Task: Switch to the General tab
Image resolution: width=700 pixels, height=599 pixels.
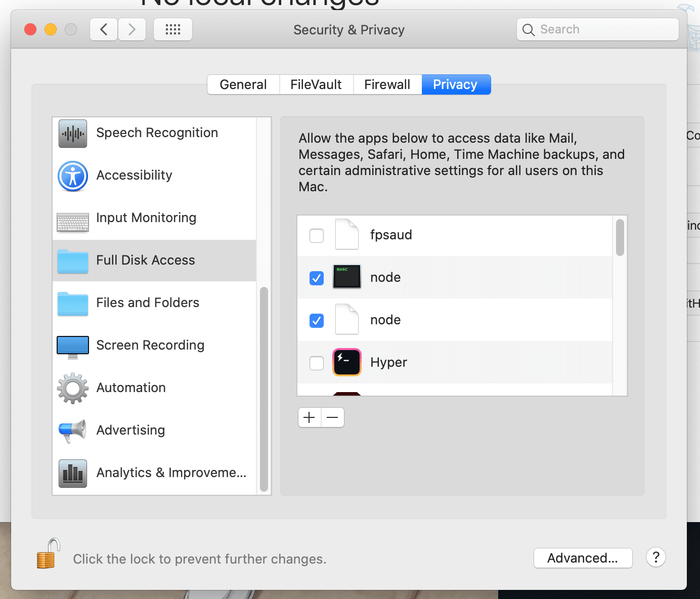Action: click(x=243, y=84)
